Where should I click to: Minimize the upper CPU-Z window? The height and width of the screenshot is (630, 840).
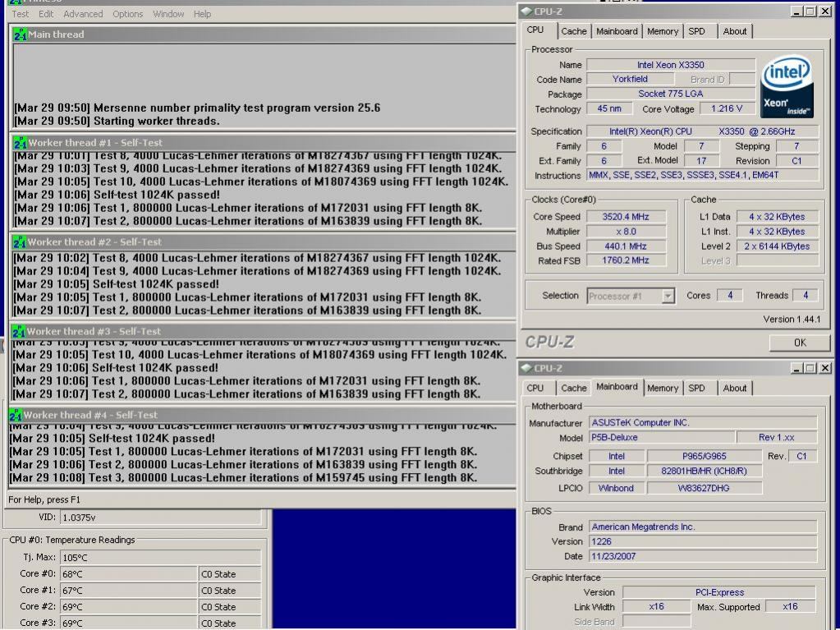pos(796,11)
